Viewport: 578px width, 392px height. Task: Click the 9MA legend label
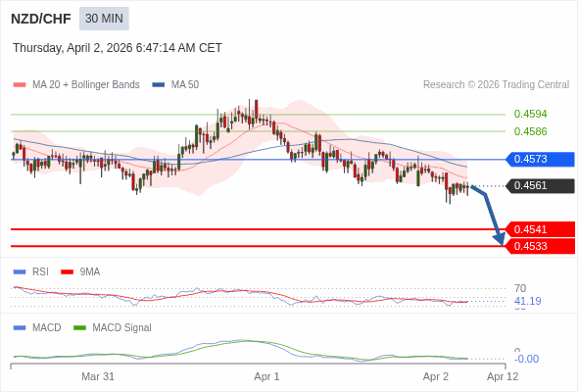click(90, 272)
